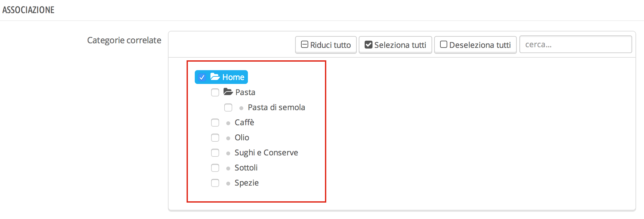The width and height of the screenshot is (644, 219).
Task: Collapse the Pasta folder icon
Action: 228,92
